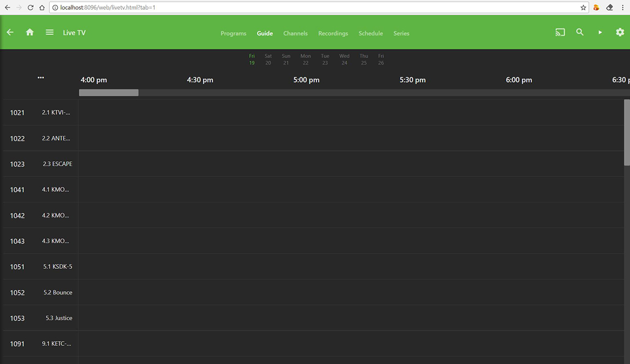Click the browser forward arrow
This screenshot has height=364, width=630.
19,7
